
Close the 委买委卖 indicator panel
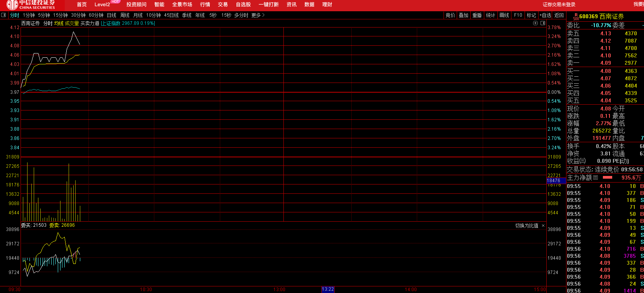pyautogui.click(x=543, y=226)
